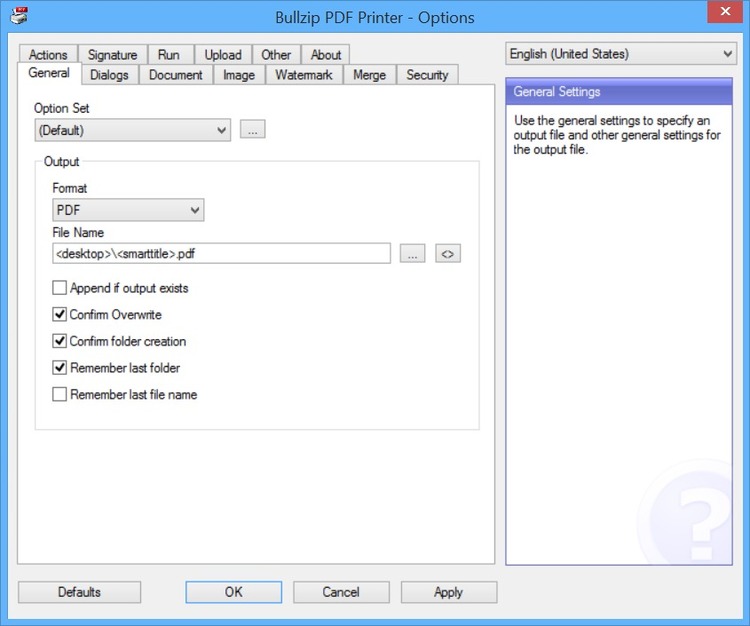This screenshot has height=626, width=750.
Task: Browse for output file with ellipsis button
Action: click(x=412, y=253)
